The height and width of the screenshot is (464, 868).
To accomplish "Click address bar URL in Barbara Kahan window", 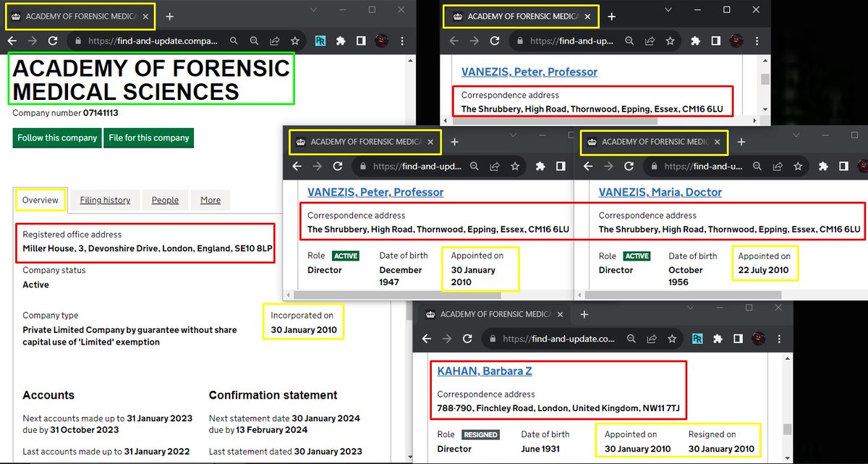I will click(x=558, y=338).
